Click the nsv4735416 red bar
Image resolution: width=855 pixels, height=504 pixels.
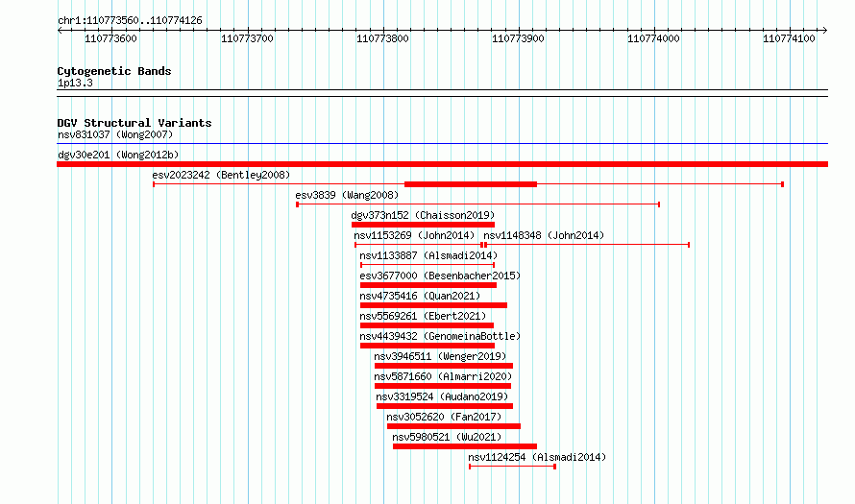tap(433, 305)
